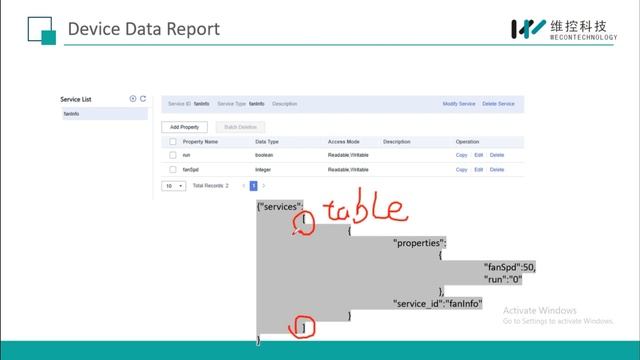This screenshot has width=640, height=360.
Task: Click the Property Name column header
Action: point(200,142)
